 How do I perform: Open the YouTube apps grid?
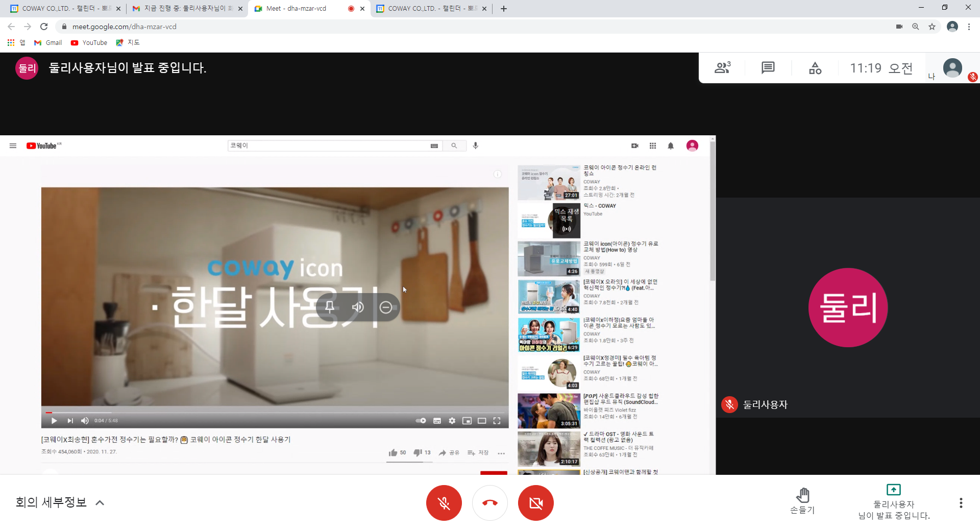tap(653, 146)
